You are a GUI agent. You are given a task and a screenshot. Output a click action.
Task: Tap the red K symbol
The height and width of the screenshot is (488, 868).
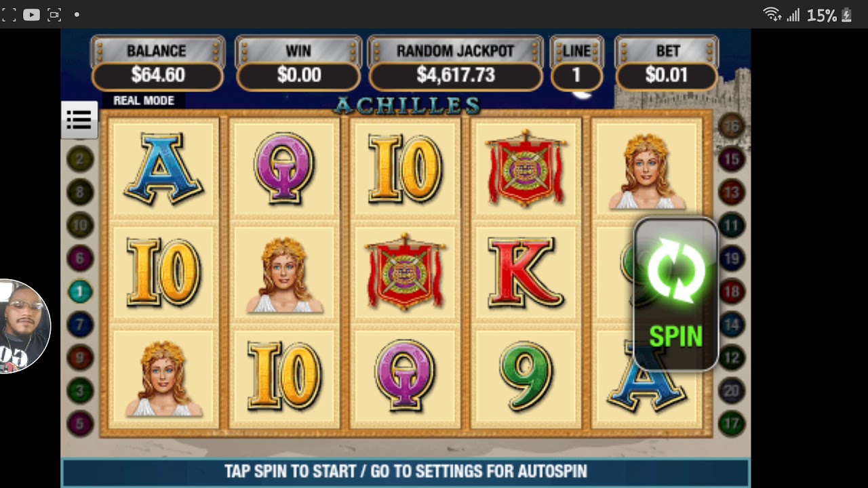click(524, 272)
